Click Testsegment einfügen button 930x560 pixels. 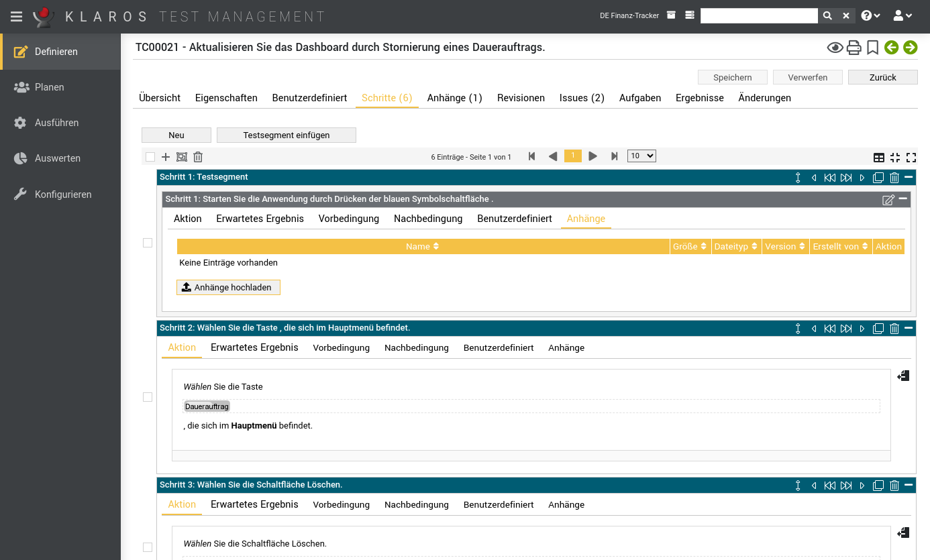[287, 135]
